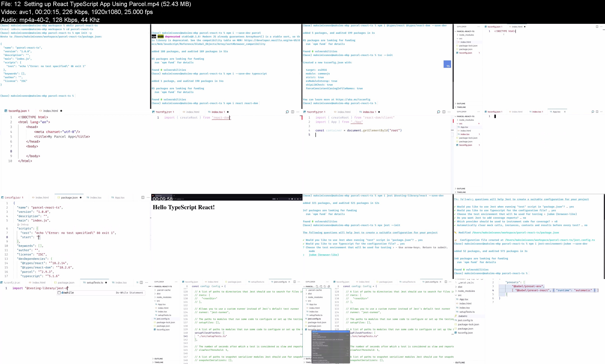Viewport: 605px width, 364px height.
Task: Click split editor icon in the lone DOCTYPE line window
Action: click(x=597, y=26)
